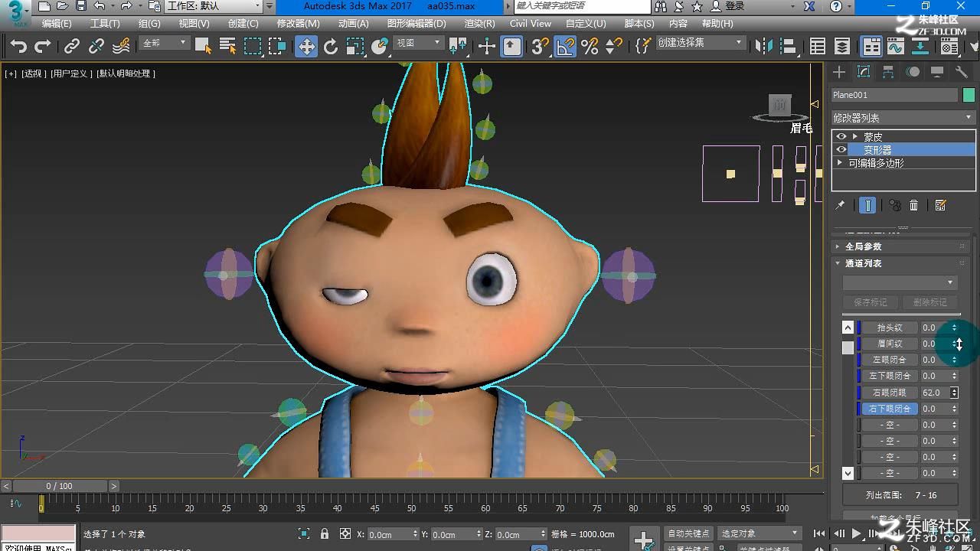The image size is (980, 551).
Task: Open the Hierarchy command panel tab
Action: coord(888,72)
